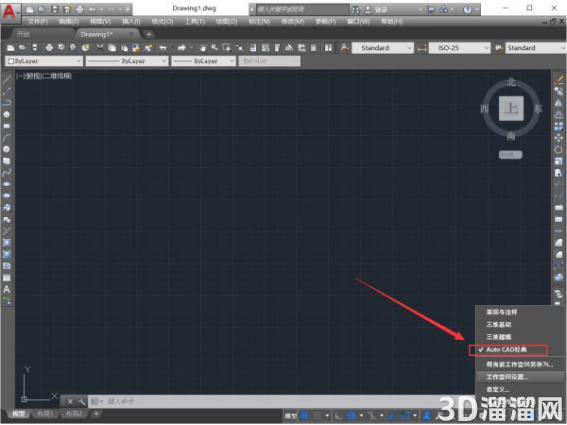Image resolution: width=567 pixels, height=425 pixels.
Task: Toggle polar tracking in status bar
Action: pos(351,416)
